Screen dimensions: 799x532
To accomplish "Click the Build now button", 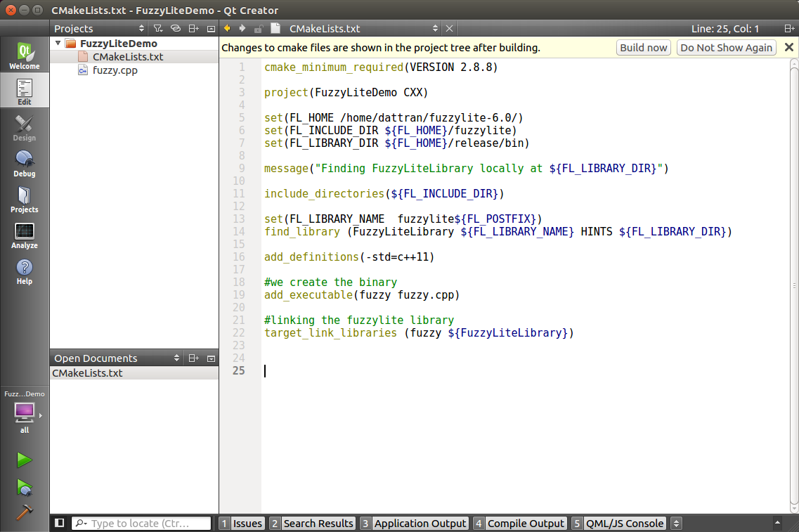I will pos(643,47).
